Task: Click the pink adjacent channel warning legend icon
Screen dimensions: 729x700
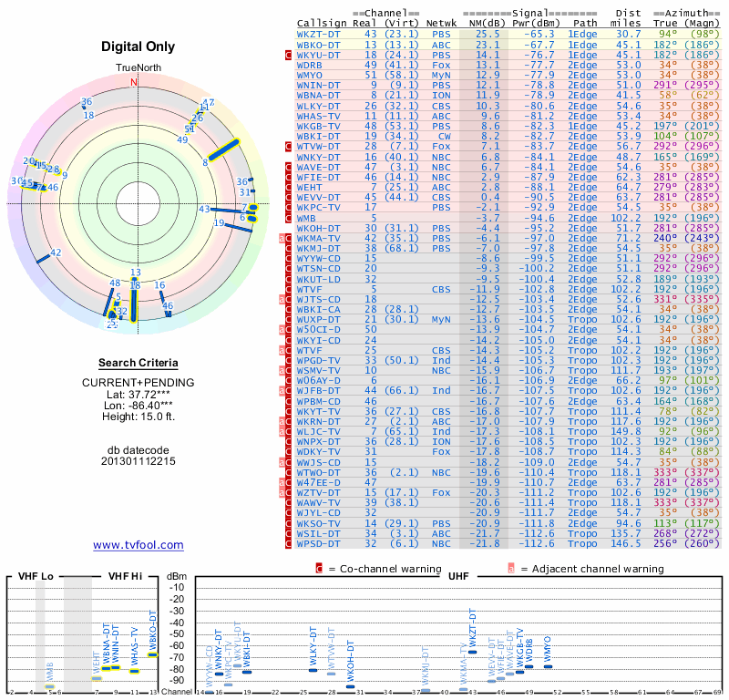Action: (x=511, y=569)
